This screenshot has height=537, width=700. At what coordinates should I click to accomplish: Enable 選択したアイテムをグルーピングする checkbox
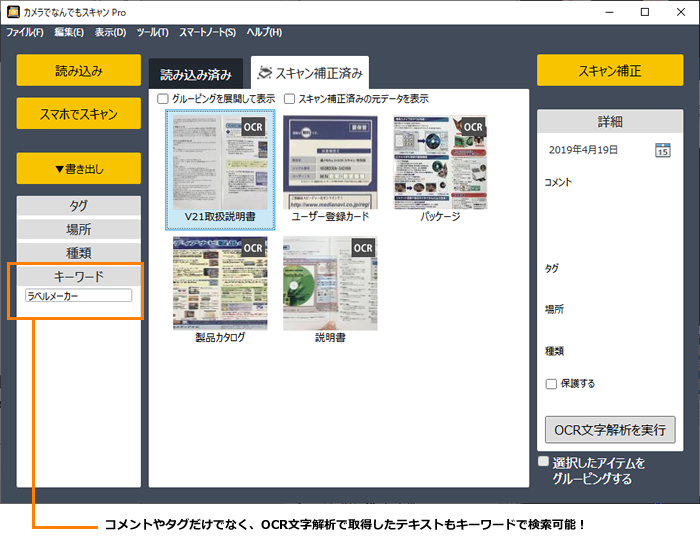543,461
